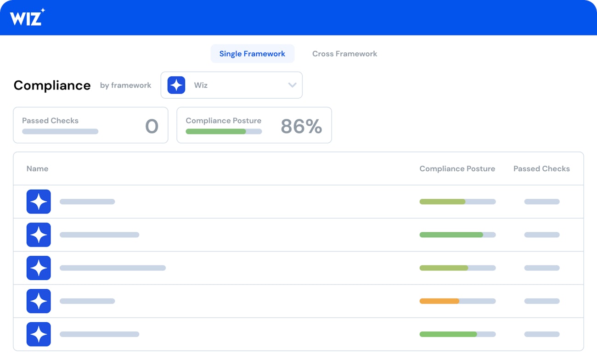The height and width of the screenshot is (364, 597).
Task: Expand the framework dropdown chevron
Action: [292, 85]
